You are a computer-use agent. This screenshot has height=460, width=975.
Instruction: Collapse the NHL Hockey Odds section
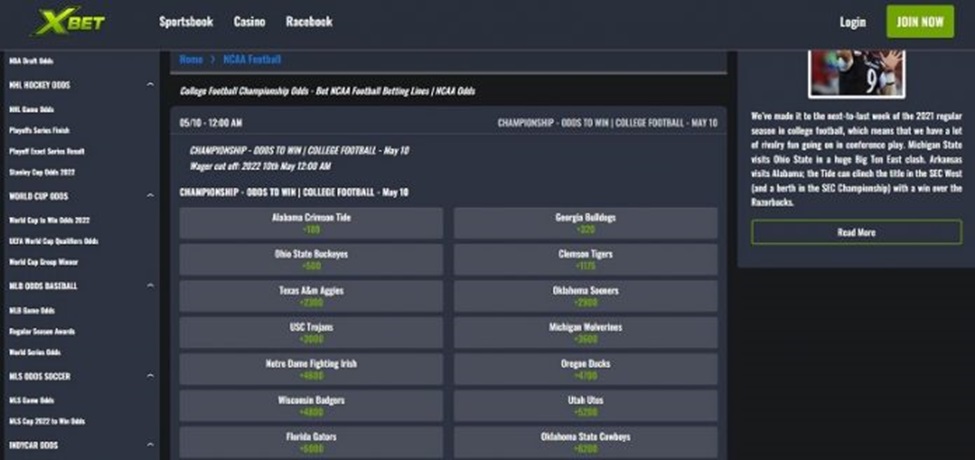pyautogui.click(x=150, y=85)
